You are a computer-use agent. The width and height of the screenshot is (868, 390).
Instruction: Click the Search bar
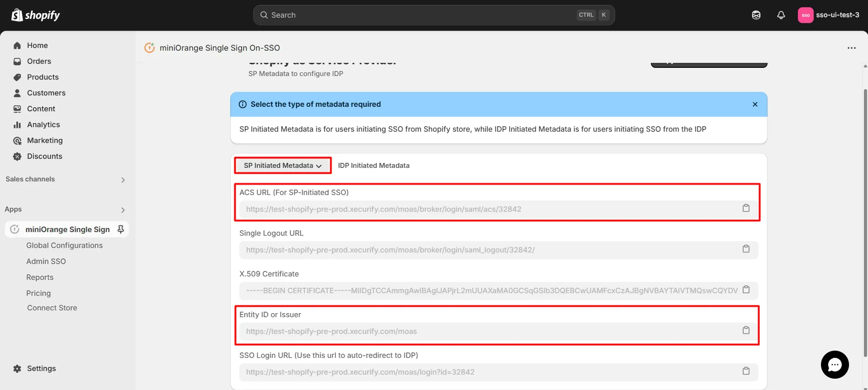pos(434,15)
